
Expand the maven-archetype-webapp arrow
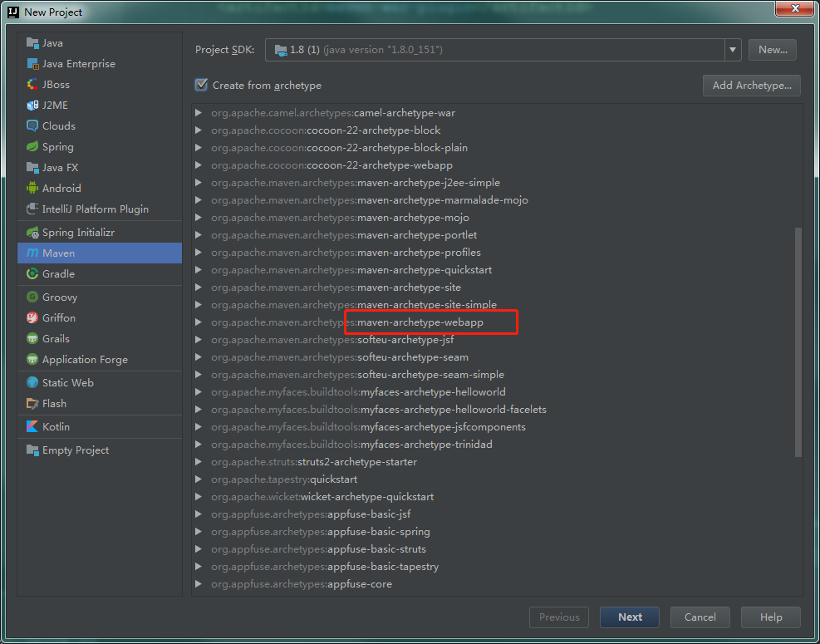(199, 322)
